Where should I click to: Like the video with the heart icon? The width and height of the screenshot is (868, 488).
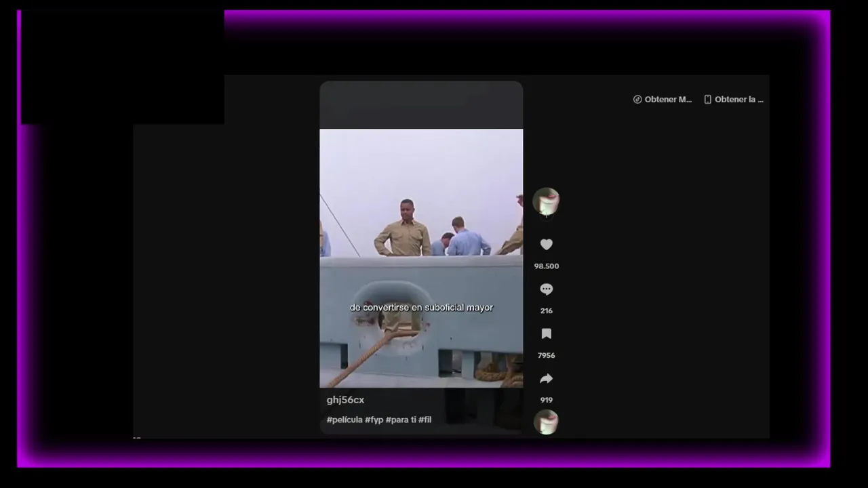pyautogui.click(x=546, y=245)
